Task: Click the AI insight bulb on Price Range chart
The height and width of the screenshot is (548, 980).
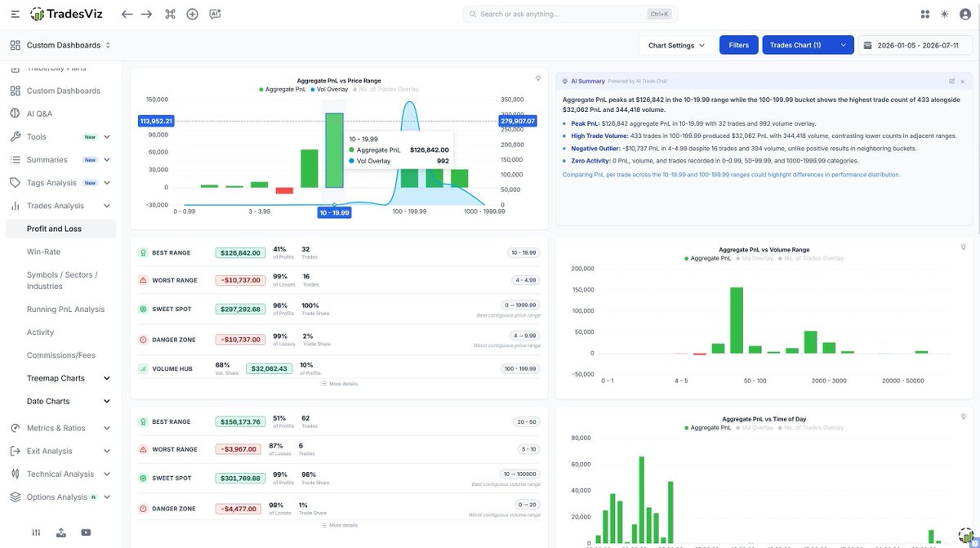Action: 538,78
